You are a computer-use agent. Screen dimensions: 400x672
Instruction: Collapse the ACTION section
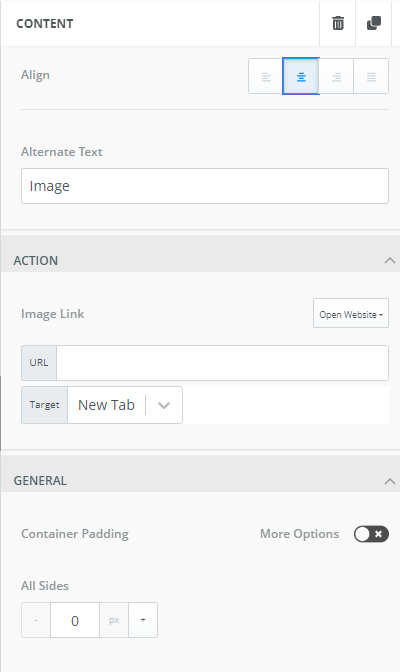390,261
